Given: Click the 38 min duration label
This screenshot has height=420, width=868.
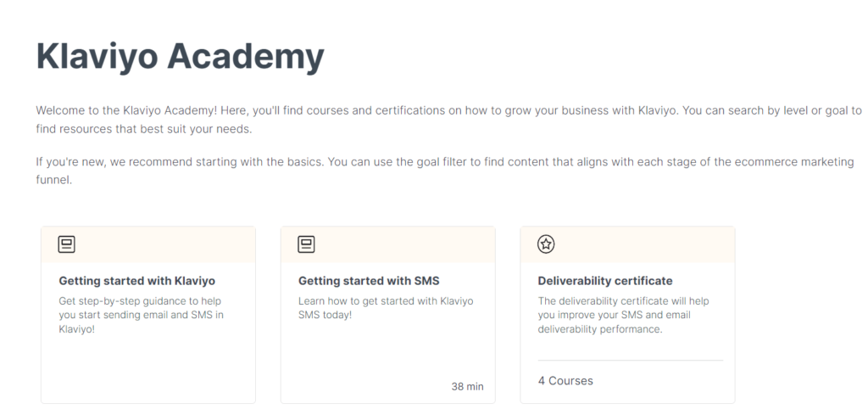Looking at the screenshot, I should pos(467,386).
